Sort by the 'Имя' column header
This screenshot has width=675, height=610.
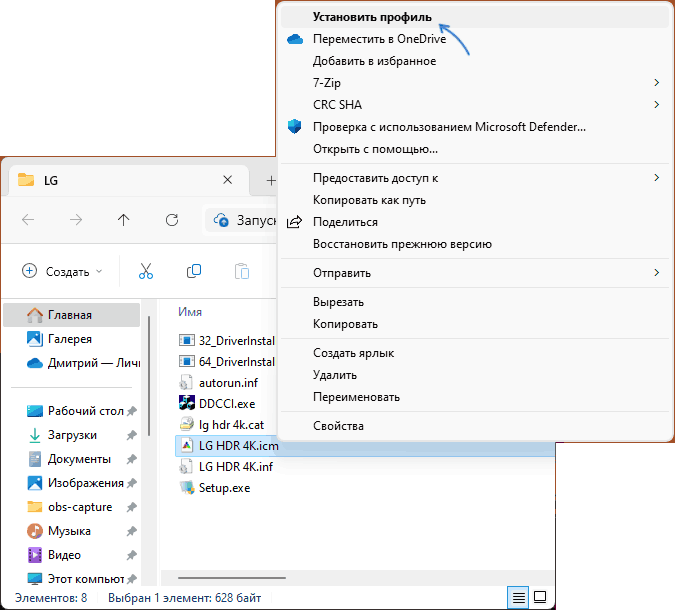[x=190, y=312]
